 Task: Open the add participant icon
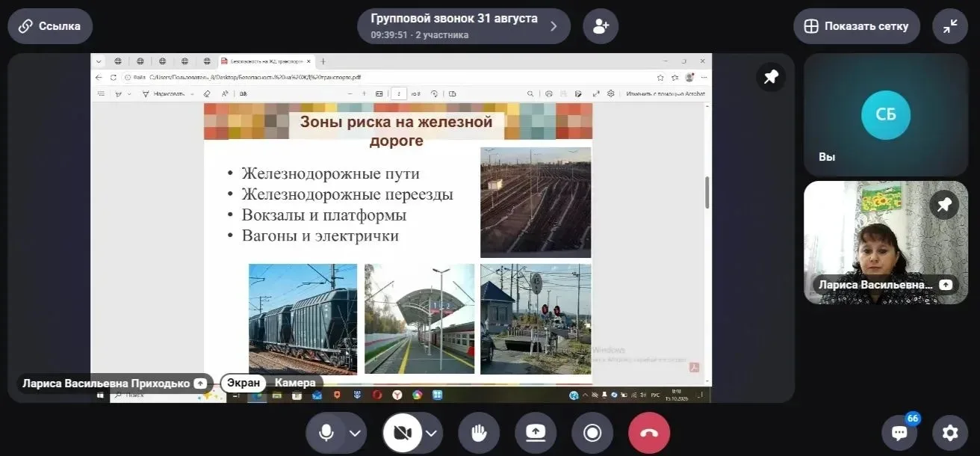tap(601, 26)
